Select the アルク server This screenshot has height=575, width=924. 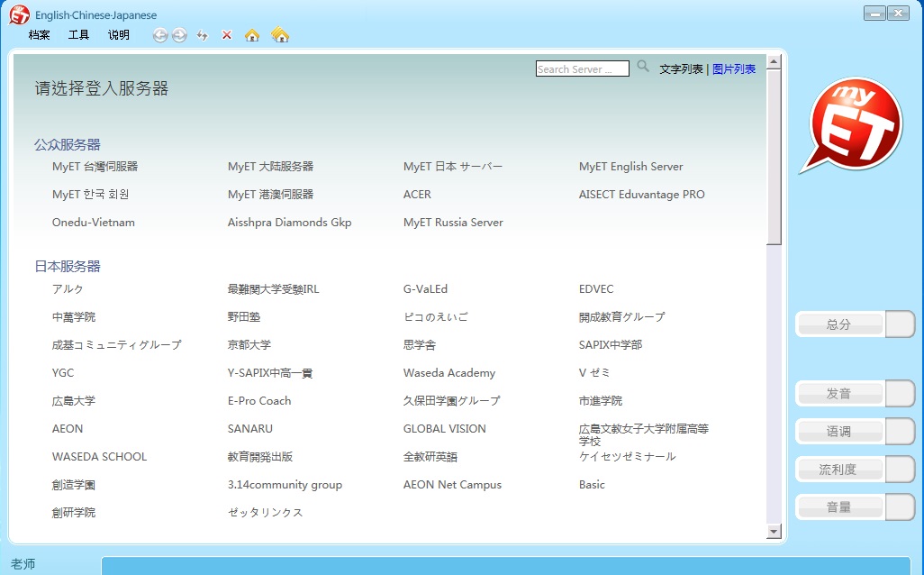[68, 289]
